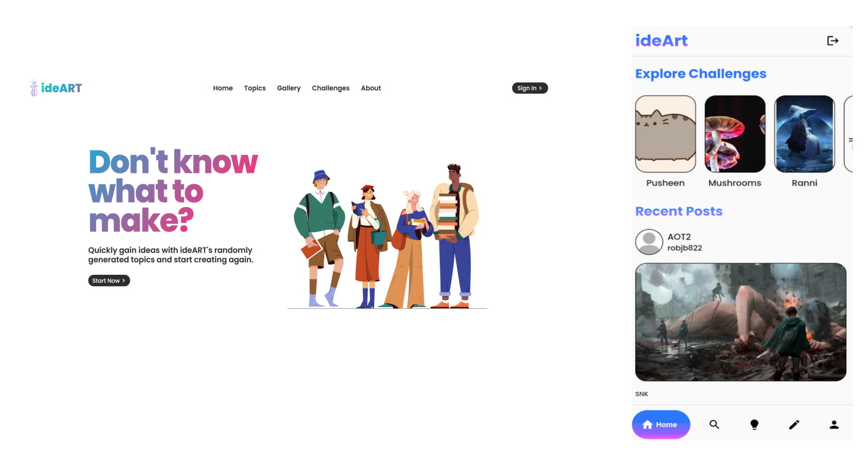
Task: Tap the Home tab in bottom navigation
Action: point(661,424)
